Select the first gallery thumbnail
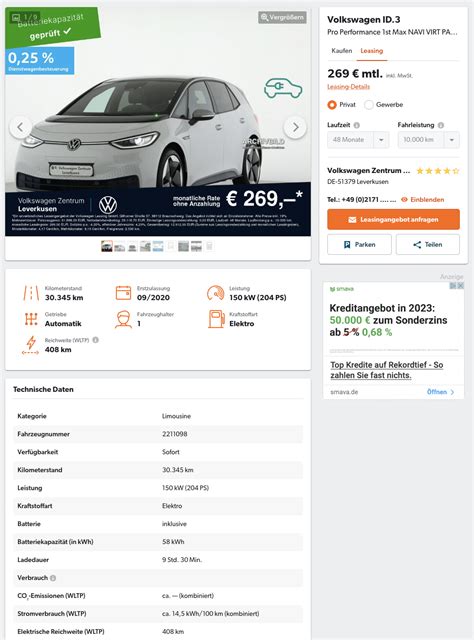The image size is (474, 640). point(107,246)
